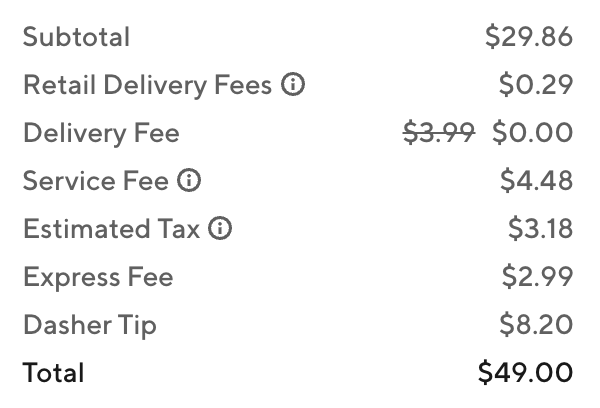The height and width of the screenshot is (408, 600).
Task: Select the Dasher Tip label
Action: (x=90, y=325)
